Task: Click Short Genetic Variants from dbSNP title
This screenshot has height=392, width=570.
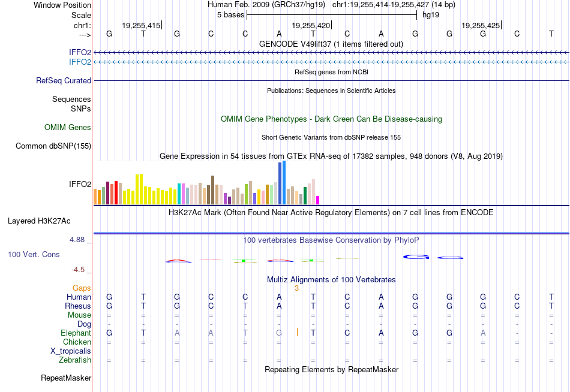Action: (x=331, y=137)
